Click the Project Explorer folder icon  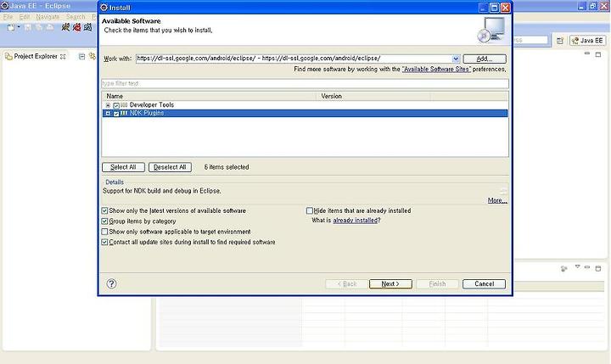(x=8, y=57)
